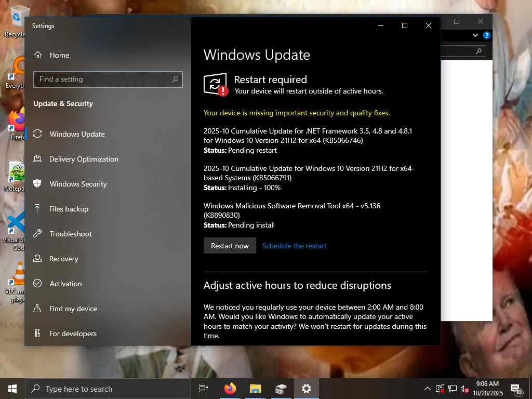Open the Windows Start button
The height and width of the screenshot is (399, 532).
tap(12, 389)
